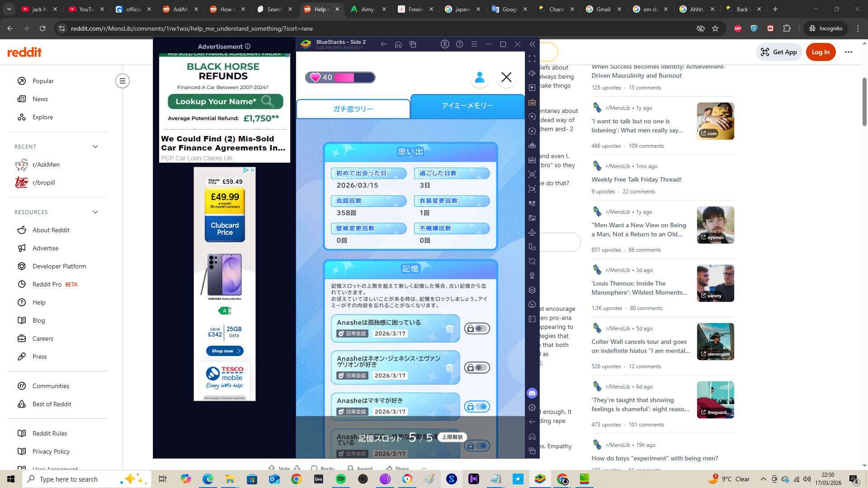
Task: Open r/AskMen from recent communities
Action: (x=46, y=164)
